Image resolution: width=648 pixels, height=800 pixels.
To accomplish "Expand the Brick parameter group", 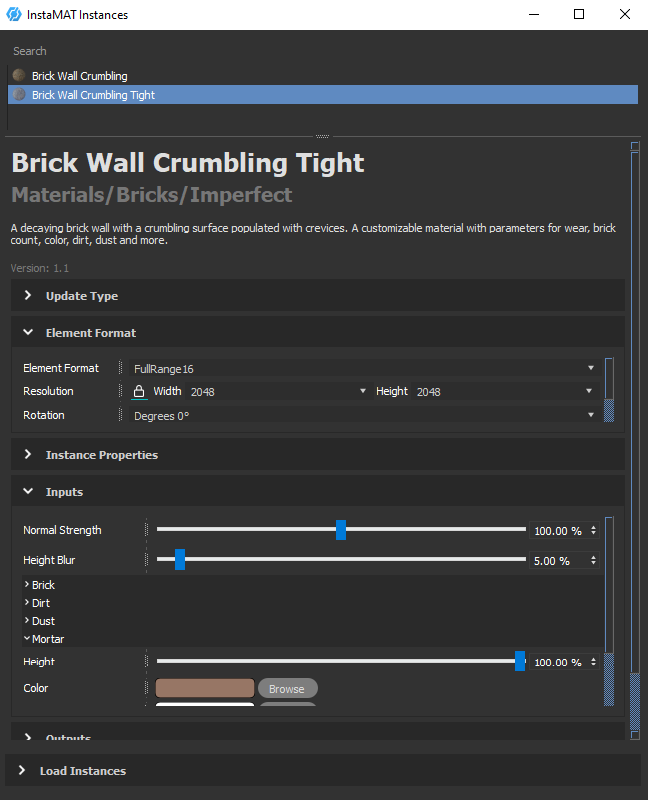I will point(27,584).
